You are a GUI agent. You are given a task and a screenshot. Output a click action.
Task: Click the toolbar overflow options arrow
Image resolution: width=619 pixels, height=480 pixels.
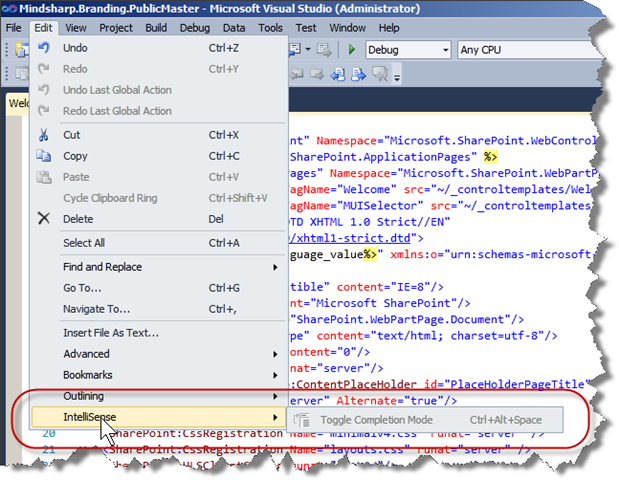click(397, 76)
